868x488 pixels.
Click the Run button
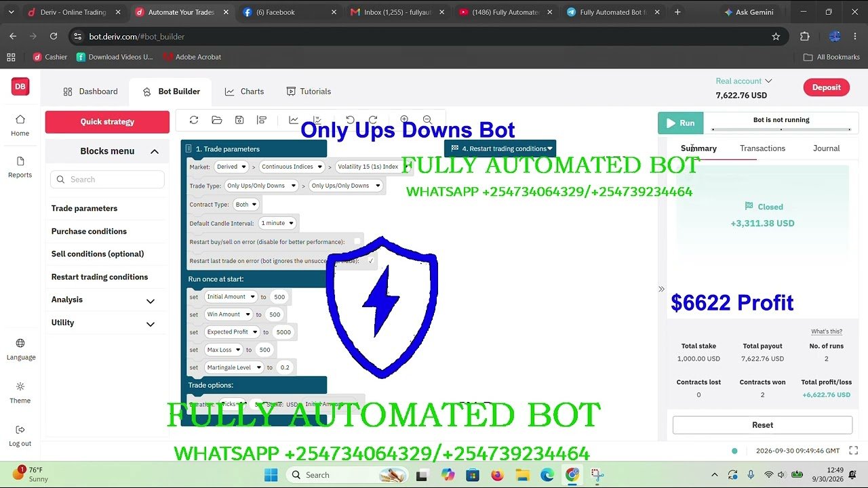680,123
